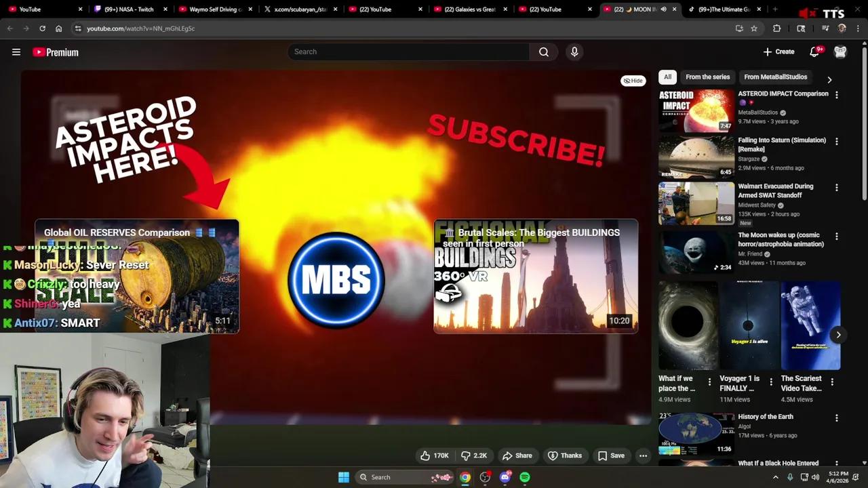Click the Windows taskbar search box
Screen dimensions: 868x488
404,477
